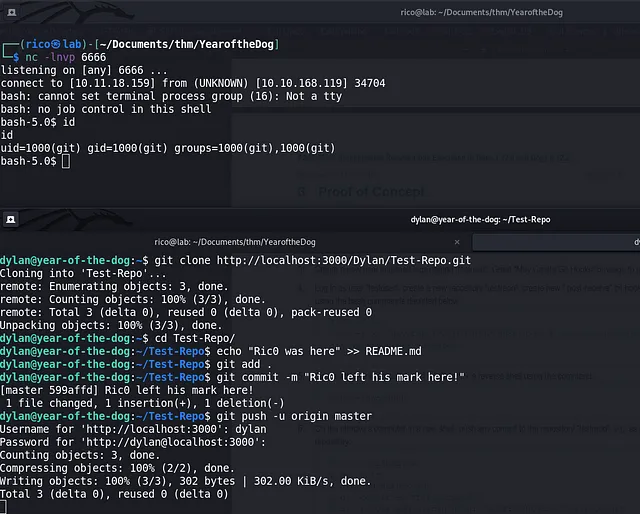Image resolution: width=640 pixels, height=514 pixels.
Task: Click the bottom terminal window menu icon
Action: (x=10, y=219)
